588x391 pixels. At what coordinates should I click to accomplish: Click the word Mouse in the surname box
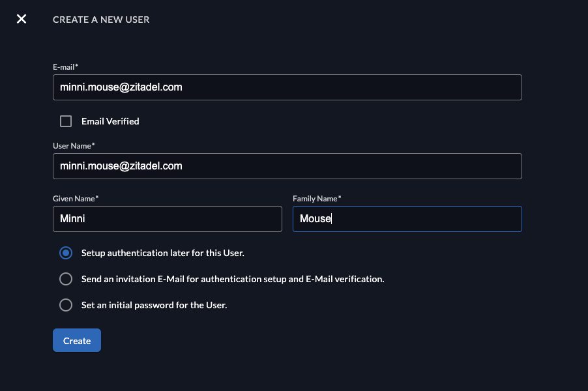(x=316, y=219)
